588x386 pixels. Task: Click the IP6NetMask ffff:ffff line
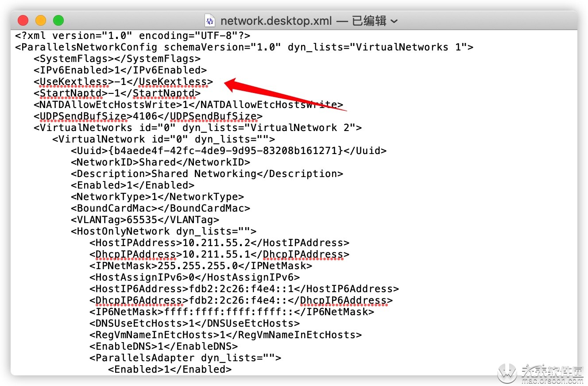(x=232, y=312)
